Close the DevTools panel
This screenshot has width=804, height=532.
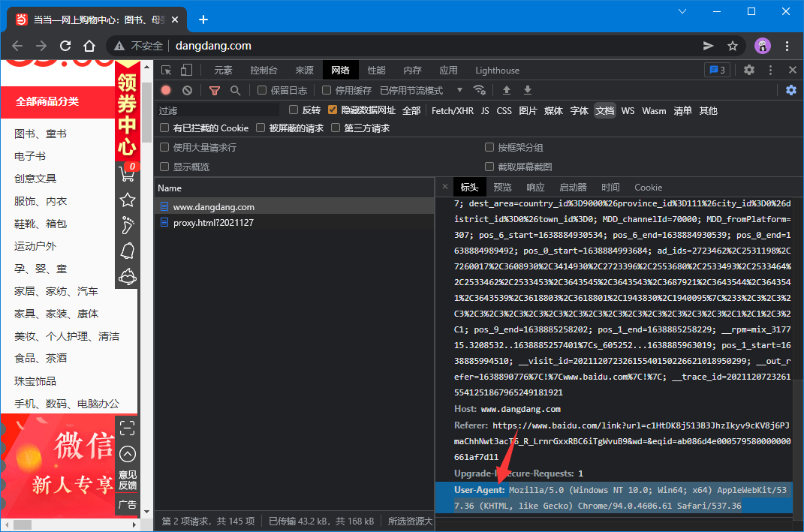(x=792, y=70)
